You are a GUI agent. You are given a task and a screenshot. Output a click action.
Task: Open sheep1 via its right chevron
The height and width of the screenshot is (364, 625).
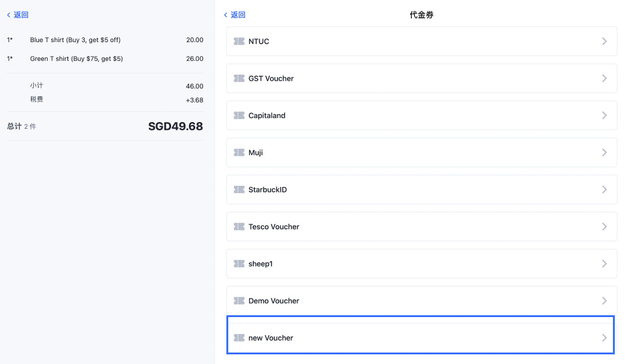point(605,264)
